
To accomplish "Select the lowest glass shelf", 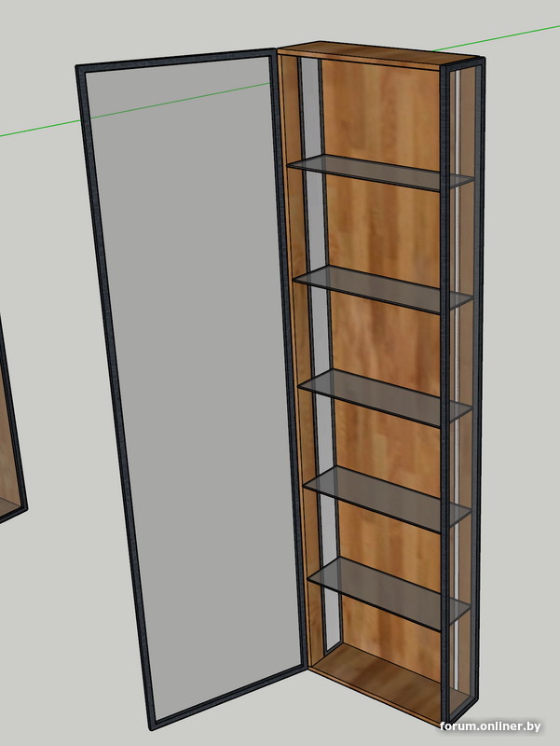I will point(389,593).
